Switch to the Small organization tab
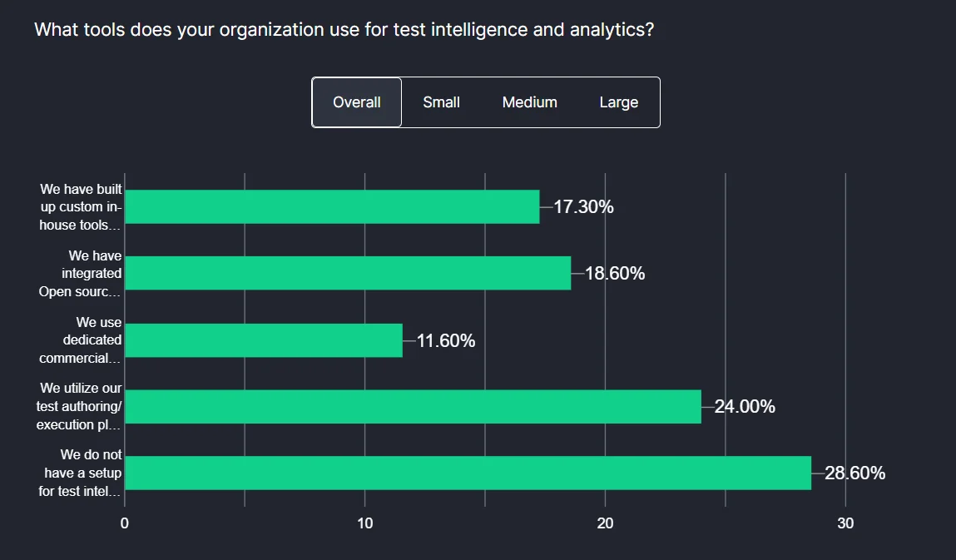The height and width of the screenshot is (560, 956). point(441,102)
